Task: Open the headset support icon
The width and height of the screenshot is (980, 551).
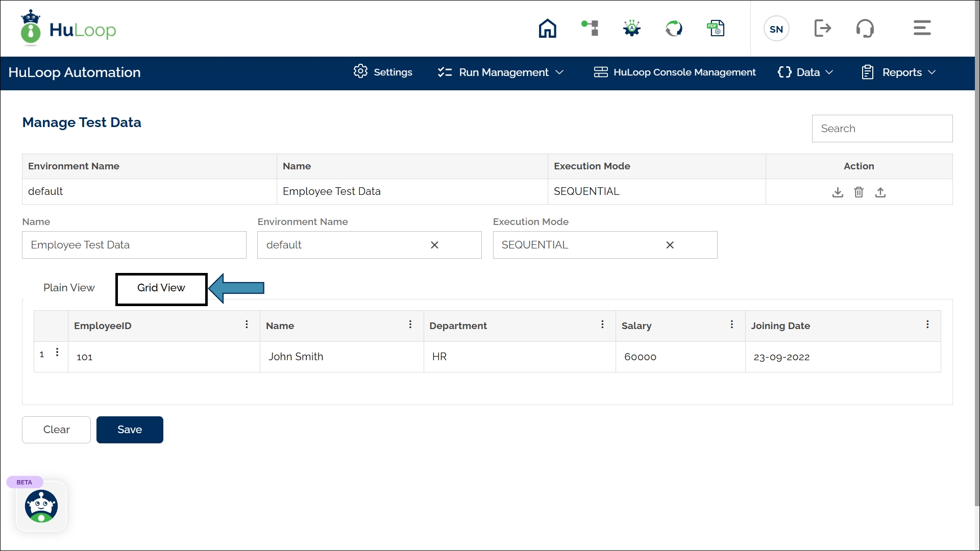Action: pos(865,29)
